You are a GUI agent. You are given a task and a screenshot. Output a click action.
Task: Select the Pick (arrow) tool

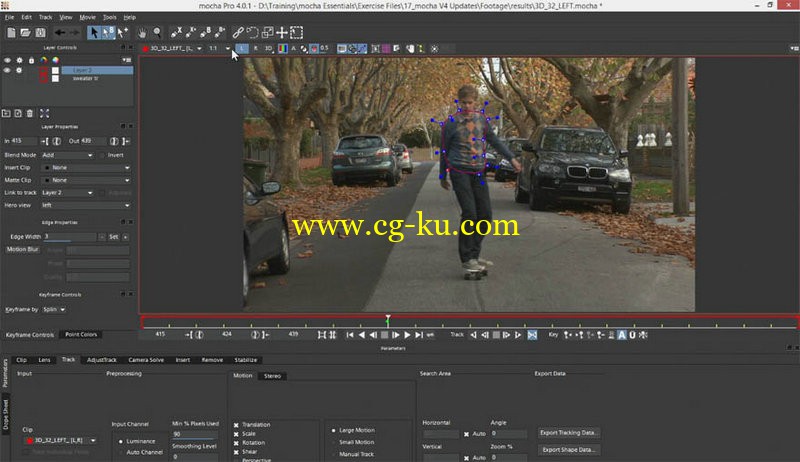pyautogui.click(x=94, y=33)
